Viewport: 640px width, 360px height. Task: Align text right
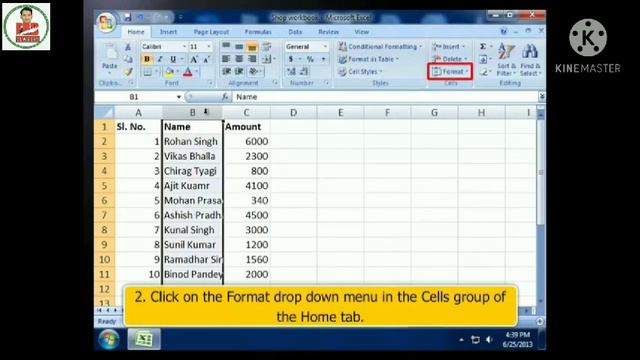point(252,59)
